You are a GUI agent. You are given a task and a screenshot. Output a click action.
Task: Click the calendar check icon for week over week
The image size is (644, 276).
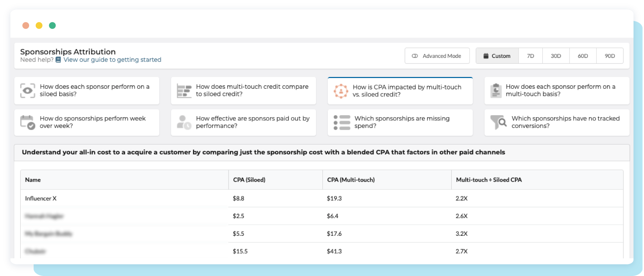point(28,122)
